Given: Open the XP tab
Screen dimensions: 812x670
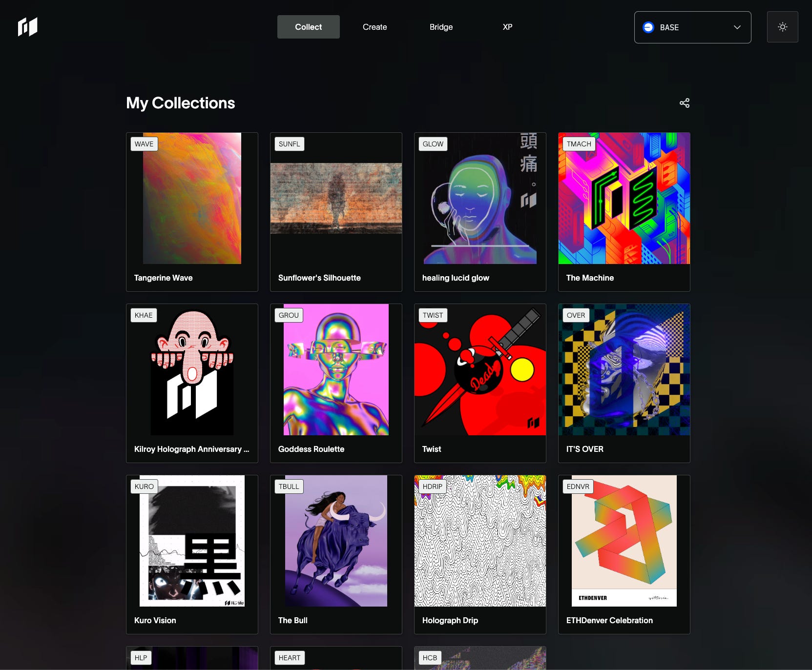Looking at the screenshot, I should (x=508, y=27).
